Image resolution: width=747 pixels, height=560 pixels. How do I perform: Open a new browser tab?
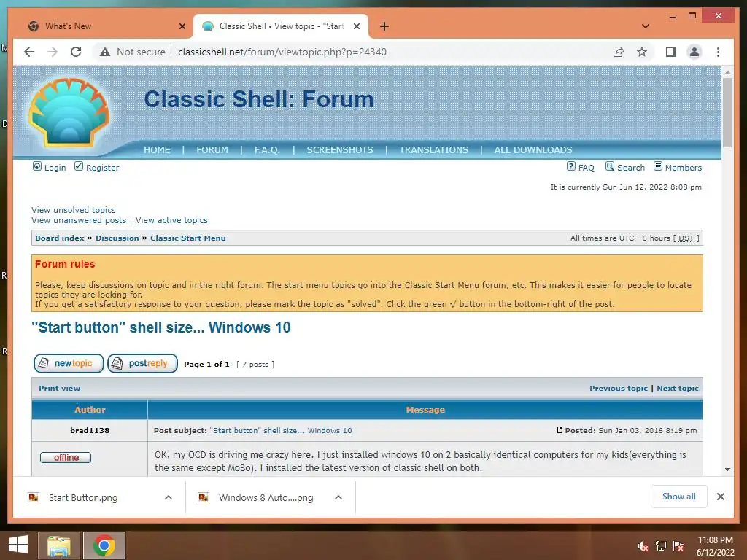384,26
